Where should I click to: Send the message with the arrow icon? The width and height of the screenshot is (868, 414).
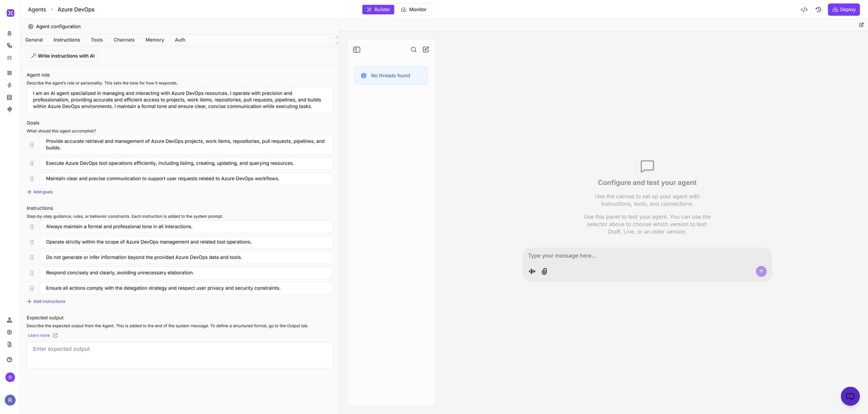(x=761, y=271)
